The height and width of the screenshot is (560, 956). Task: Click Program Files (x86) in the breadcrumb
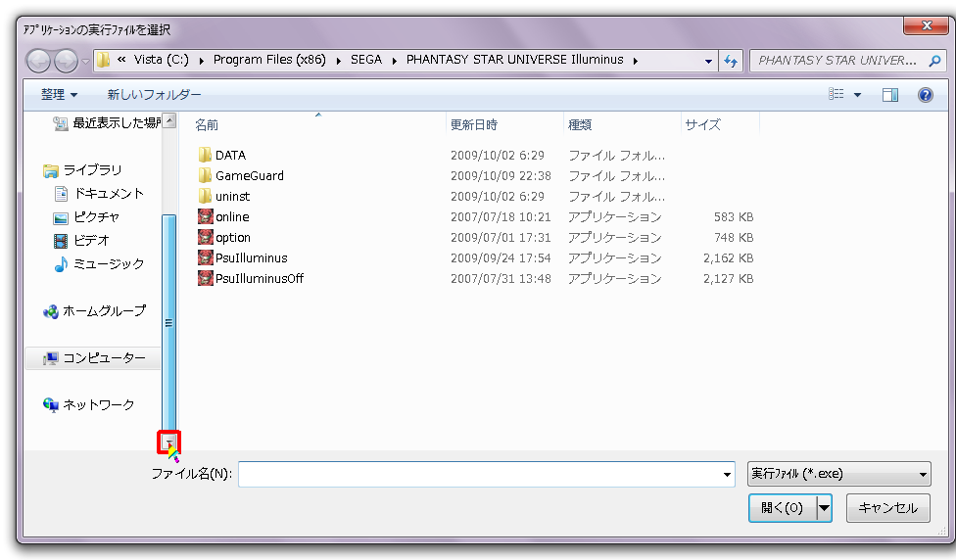(269, 60)
